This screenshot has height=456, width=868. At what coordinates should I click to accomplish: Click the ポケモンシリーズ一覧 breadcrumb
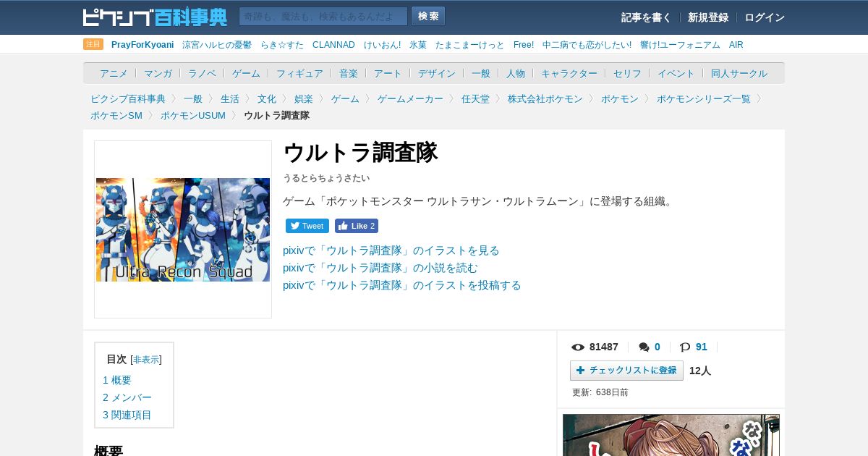[x=704, y=99]
